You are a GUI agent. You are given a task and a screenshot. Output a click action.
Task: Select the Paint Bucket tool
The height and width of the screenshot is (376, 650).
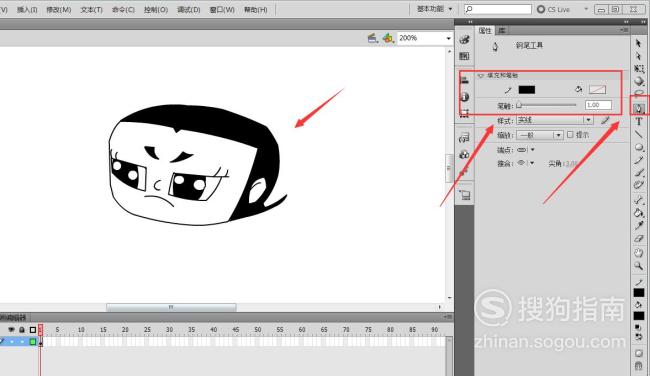coord(639,213)
